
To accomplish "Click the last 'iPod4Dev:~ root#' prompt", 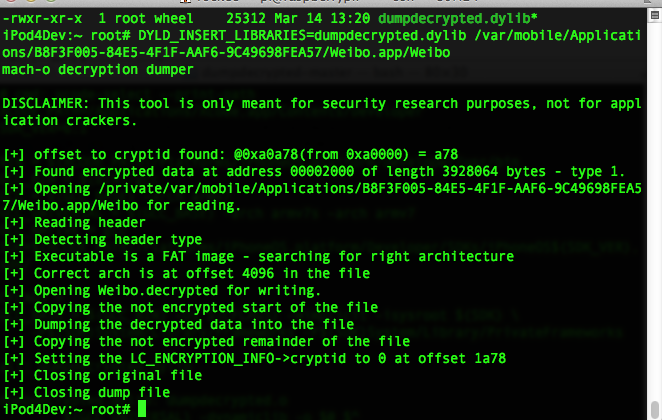I will (x=66, y=409).
